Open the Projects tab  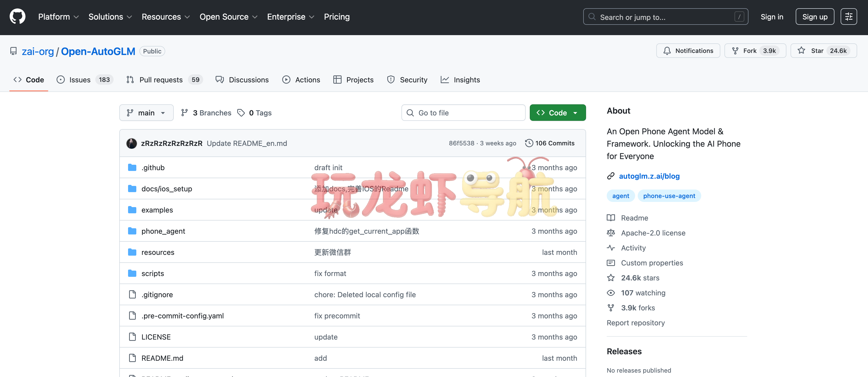click(x=353, y=80)
